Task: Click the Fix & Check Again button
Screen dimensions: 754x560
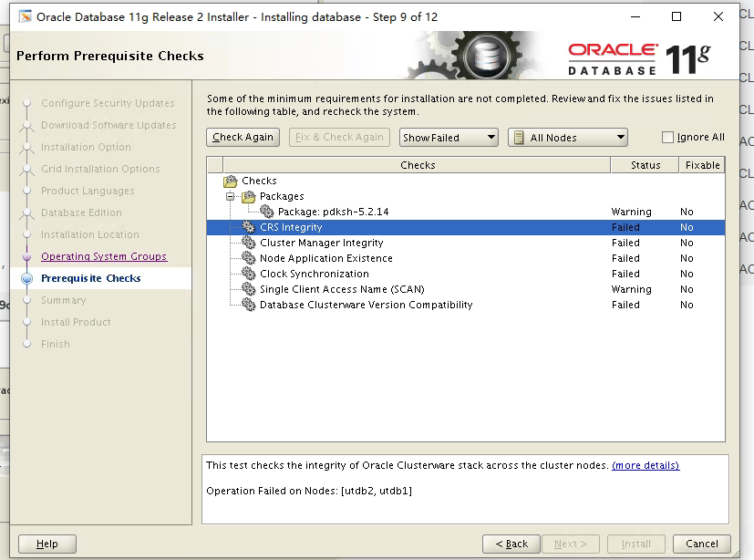Action: (339, 137)
